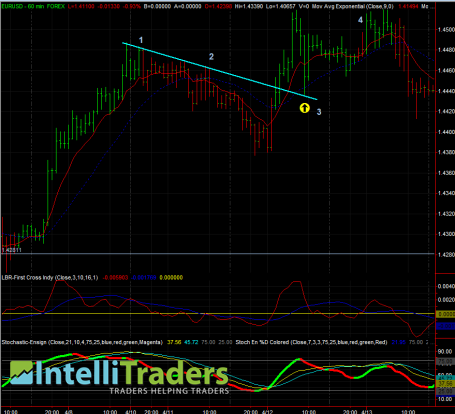The image size is (455, 414).
Task: Click the 1.4300 level on price axis
Action: point(446,234)
